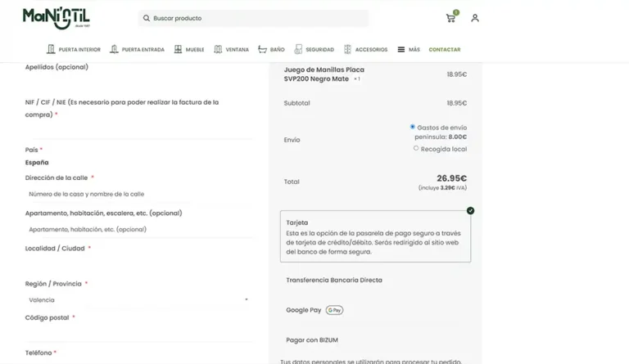Click the search magnifier icon
This screenshot has height=364, width=629.
point(147,18)
